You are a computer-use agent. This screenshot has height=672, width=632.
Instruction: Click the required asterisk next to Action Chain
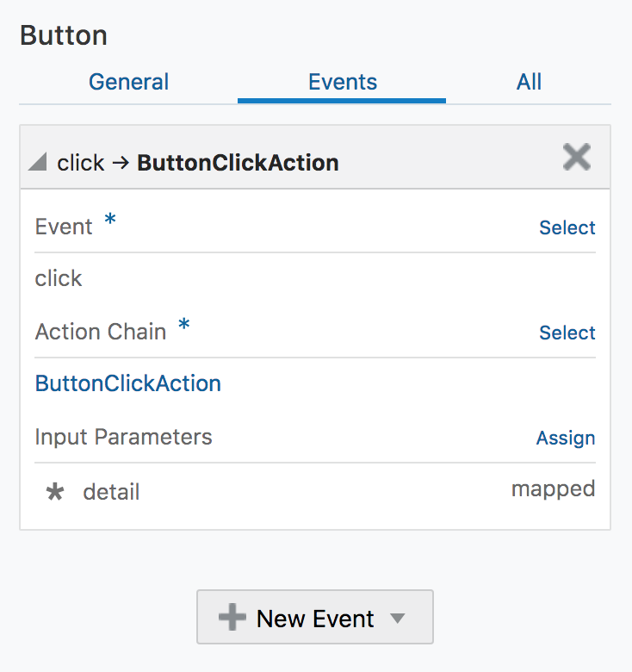(x=183, y=326)
